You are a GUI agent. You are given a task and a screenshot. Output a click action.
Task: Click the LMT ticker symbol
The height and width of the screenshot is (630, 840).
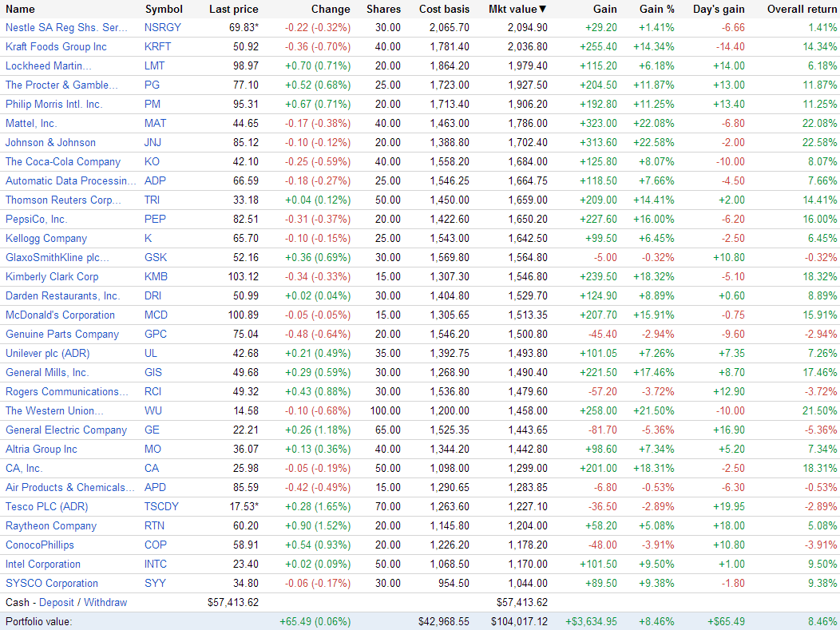click(155, 66)
